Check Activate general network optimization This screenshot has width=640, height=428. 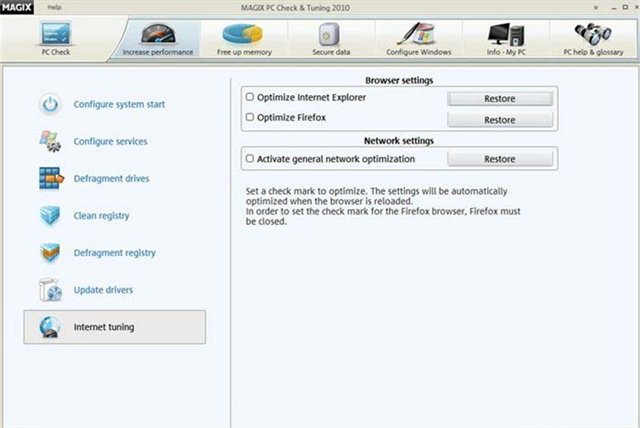pos(250,158)
